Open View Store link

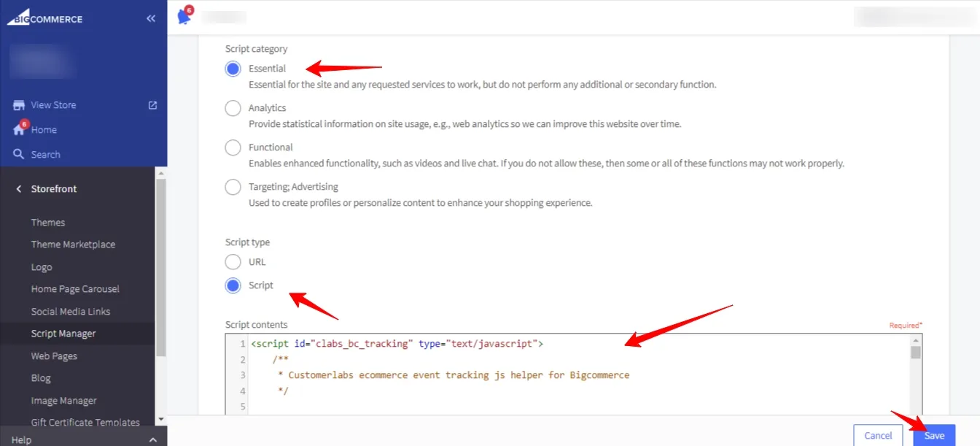(53, 105)
